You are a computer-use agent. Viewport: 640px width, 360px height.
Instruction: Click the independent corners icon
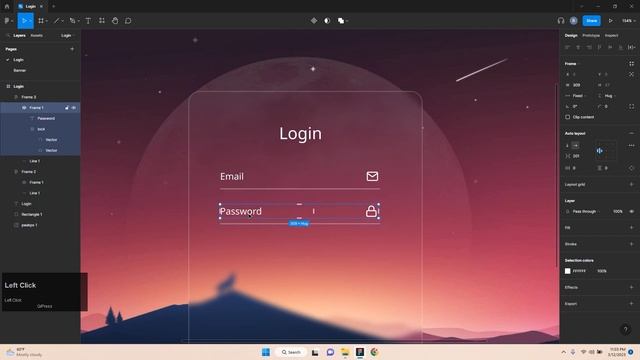click(x=631, y=106)
